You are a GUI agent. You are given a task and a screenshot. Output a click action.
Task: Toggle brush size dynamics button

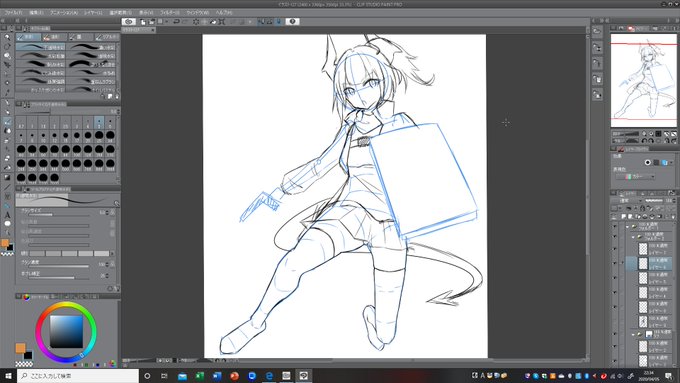[112, 213]
